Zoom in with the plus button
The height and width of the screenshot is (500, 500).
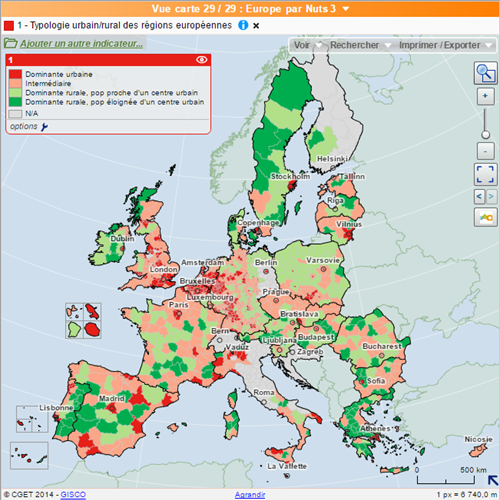click(485, 96)
